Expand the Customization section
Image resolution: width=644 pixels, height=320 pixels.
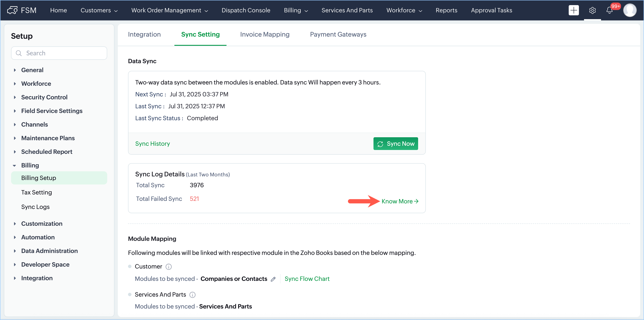coord(41,224)
